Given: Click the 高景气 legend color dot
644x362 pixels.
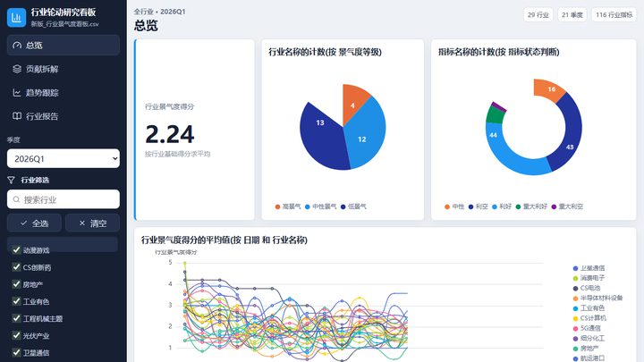Looking at the screenshot, I should pos(277,206).
